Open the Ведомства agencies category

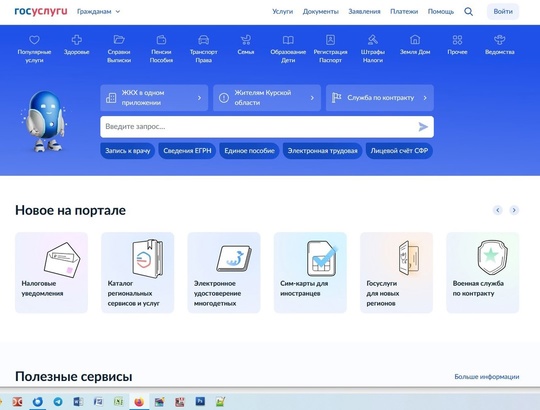click(500, 45)
